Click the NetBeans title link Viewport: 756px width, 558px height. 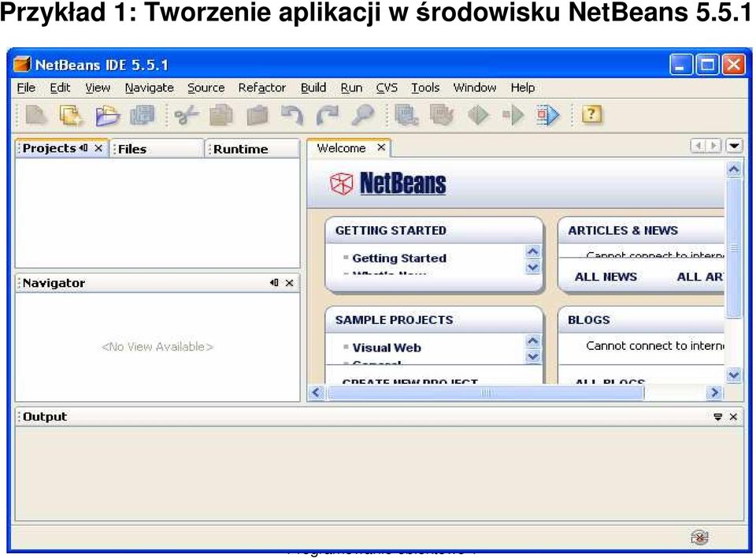coord(403,184)
